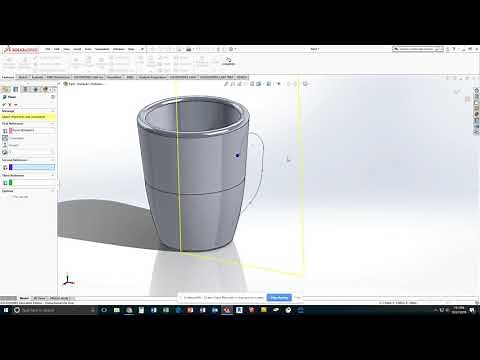
Task: Open Hide/Show Items in heads-up toolbar
Action: 279,84
